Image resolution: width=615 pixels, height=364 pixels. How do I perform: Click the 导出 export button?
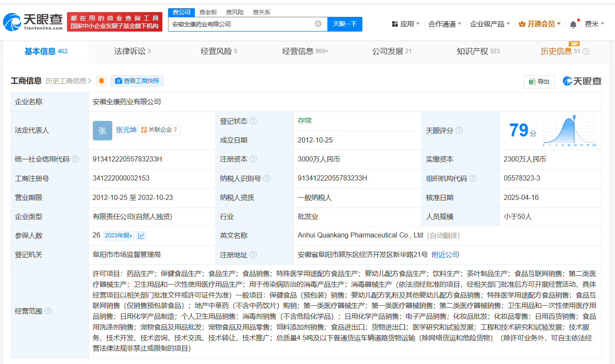(539, 82)
